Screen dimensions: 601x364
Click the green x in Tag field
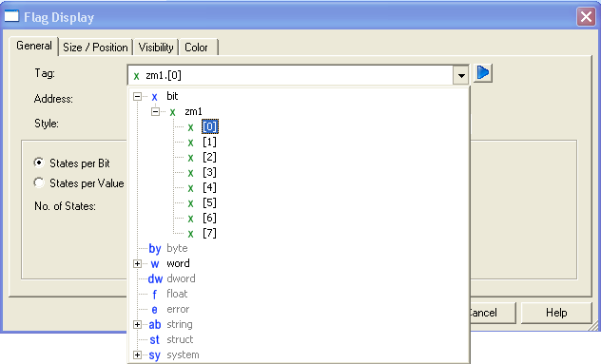(136, 76)
